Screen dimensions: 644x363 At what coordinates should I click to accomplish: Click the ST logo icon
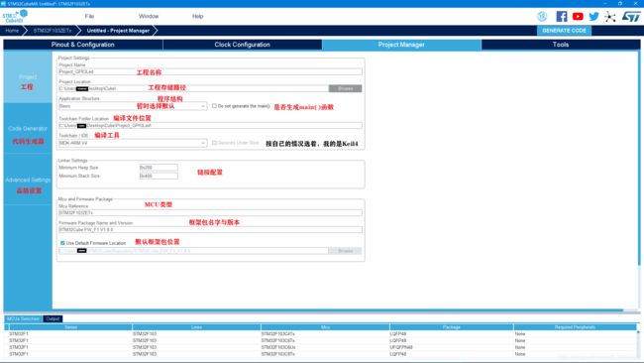[x=631, y=17]
